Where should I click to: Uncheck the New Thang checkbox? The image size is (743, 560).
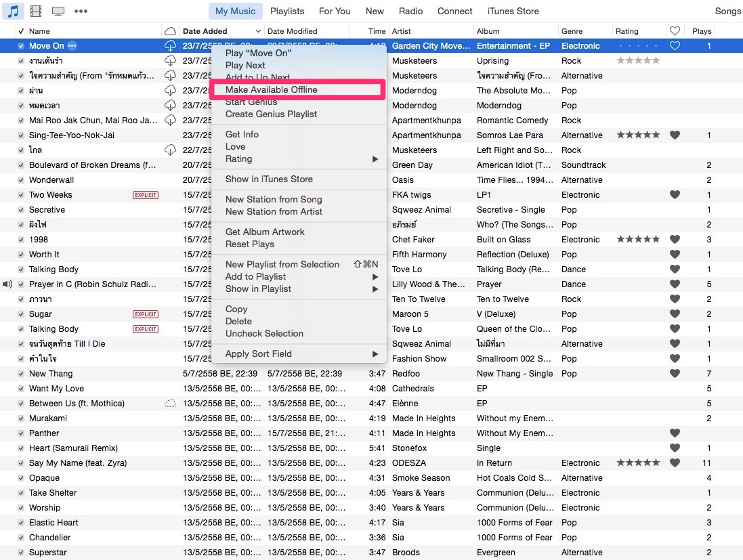tap(21, 373)
